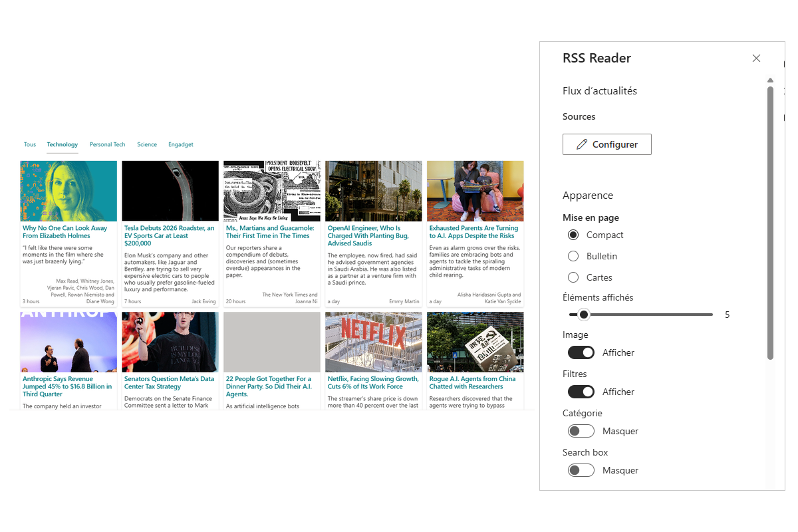Viewport: 798px width, 532px height.
Task: Click the gray placeholder thumbnail for 22 People
Action: [272, 342]
